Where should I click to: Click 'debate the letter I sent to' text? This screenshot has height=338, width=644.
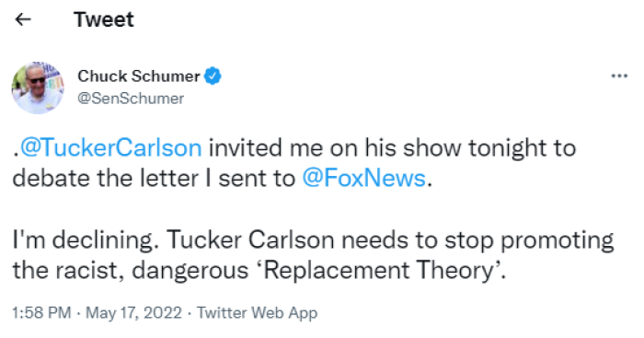(154, 179)
